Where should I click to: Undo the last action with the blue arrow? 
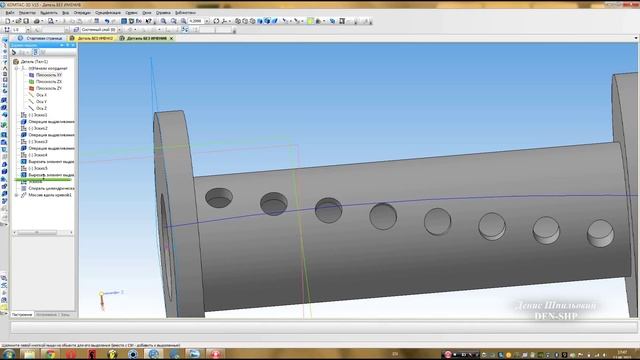point(107,21)
